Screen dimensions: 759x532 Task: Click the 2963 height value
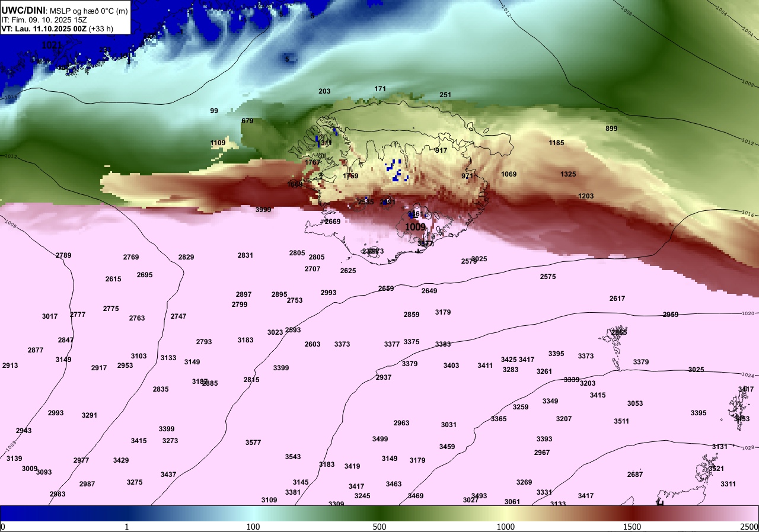[401, 423]
